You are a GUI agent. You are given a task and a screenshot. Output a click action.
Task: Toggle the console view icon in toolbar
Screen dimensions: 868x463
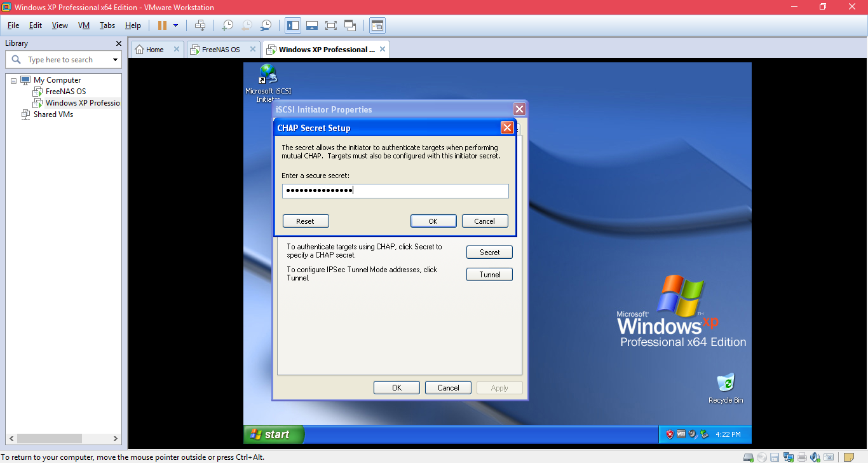point(377,25)
